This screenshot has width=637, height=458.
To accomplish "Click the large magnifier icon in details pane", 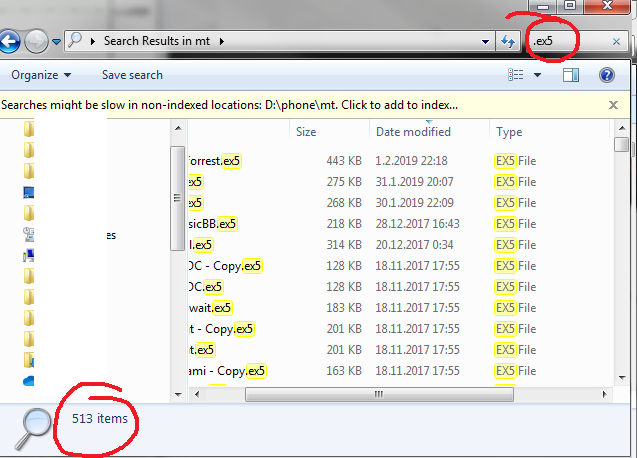I will pyautogui.click(x=34, y=429).
